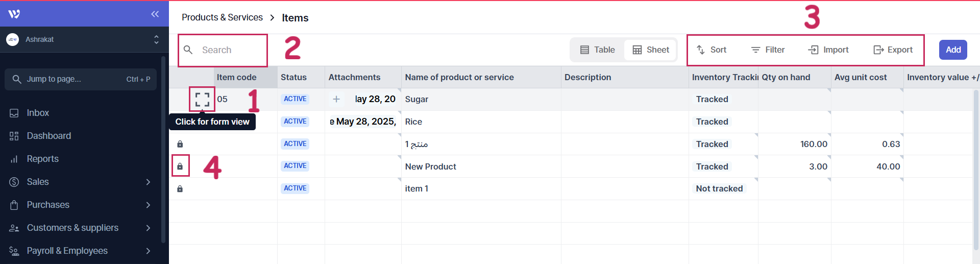
Task: Go to Products & Services breadcrumb
Action: [222, 17]
